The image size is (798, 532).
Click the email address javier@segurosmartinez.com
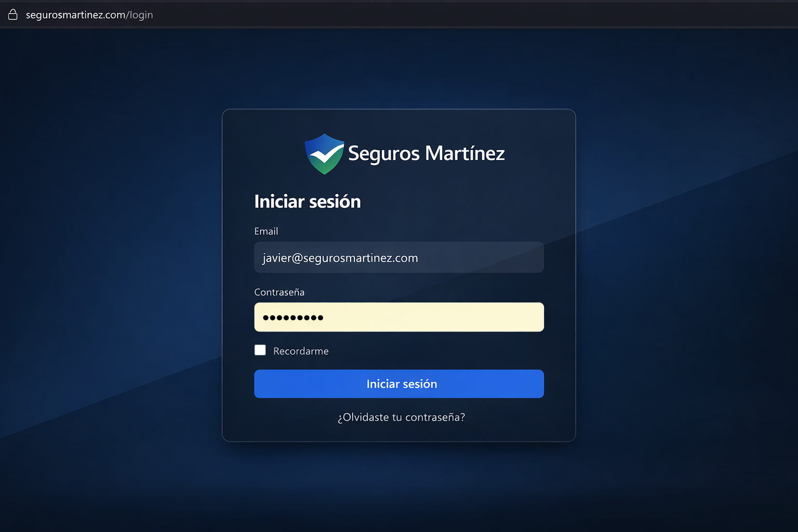click(x=340, y=257)
